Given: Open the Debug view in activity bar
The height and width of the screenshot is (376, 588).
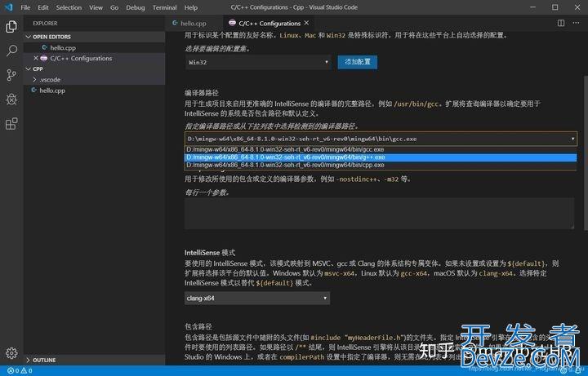Looking at the screenshot, I should pyautogui.click(x=11, y=100).
